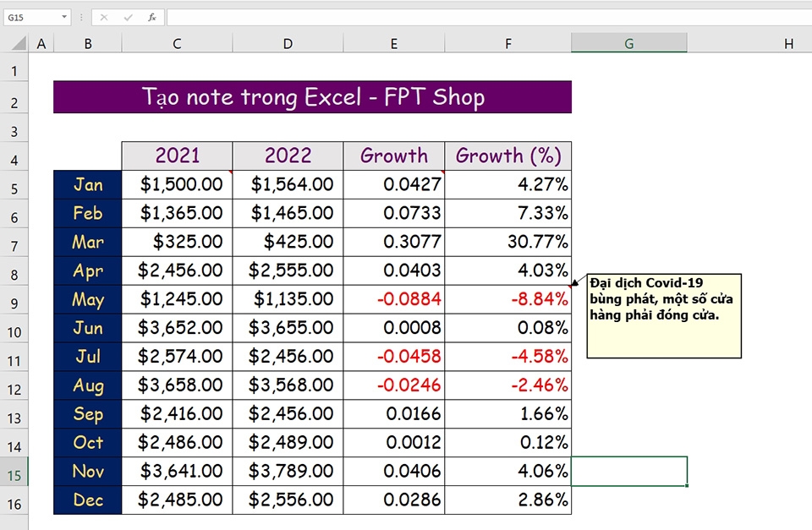Click cell with $2,485.00

click(177, 500)
